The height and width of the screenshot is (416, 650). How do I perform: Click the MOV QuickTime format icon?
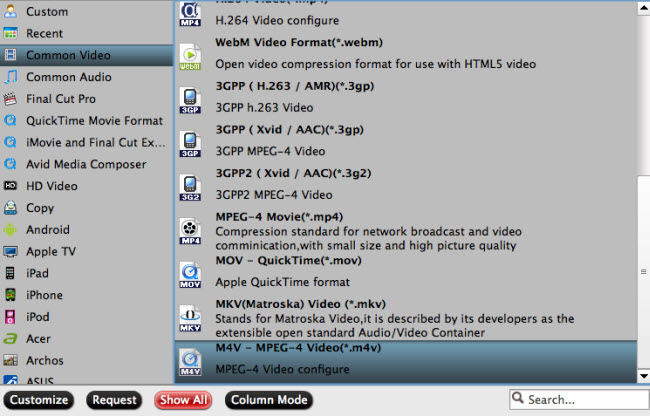click(190, 275)
